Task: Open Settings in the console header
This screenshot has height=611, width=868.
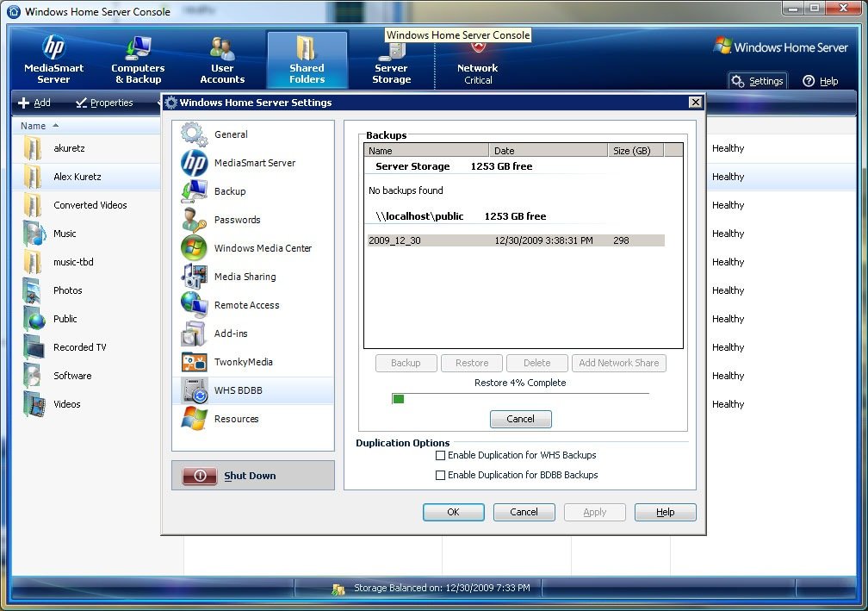Action: tap(758, 81)
